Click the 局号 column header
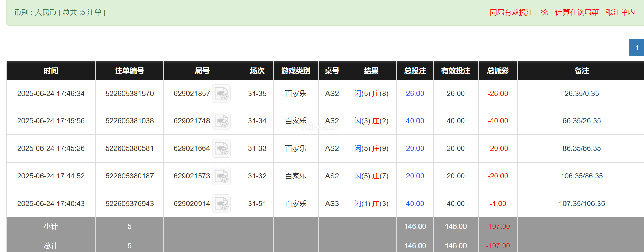This screenshot has width=644, height=252. click(x=202, y=71)
